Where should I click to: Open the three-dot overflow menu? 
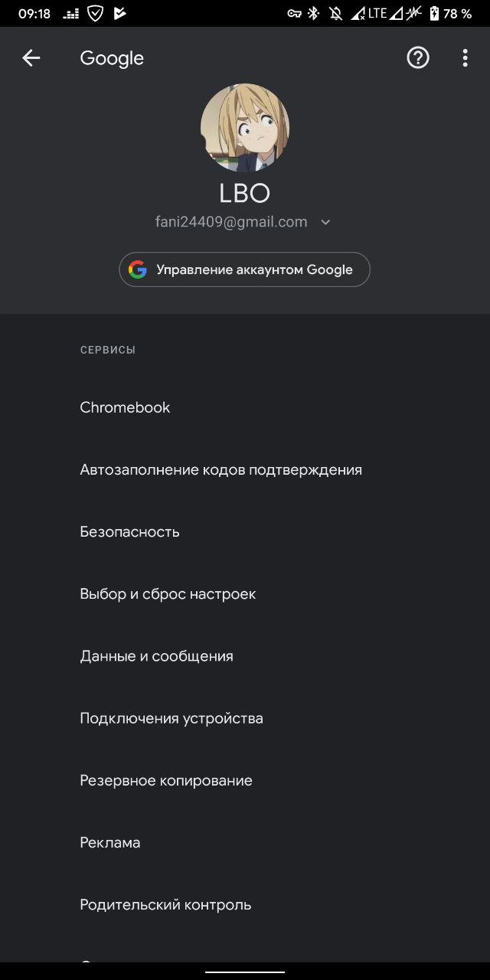point(465,58)
